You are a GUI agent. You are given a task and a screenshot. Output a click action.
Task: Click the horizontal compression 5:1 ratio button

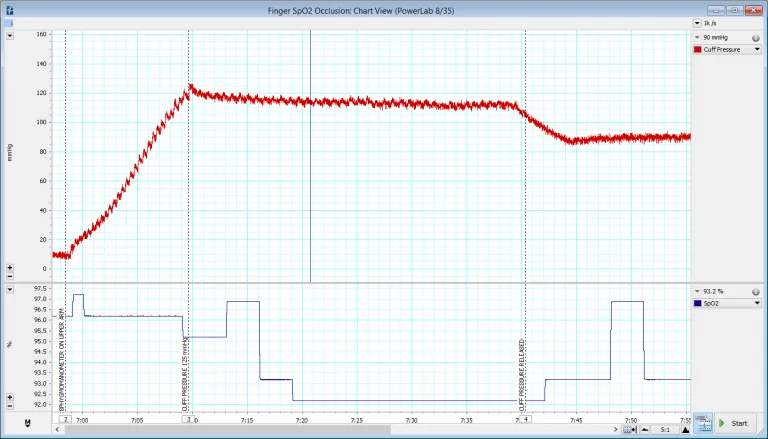665,429
